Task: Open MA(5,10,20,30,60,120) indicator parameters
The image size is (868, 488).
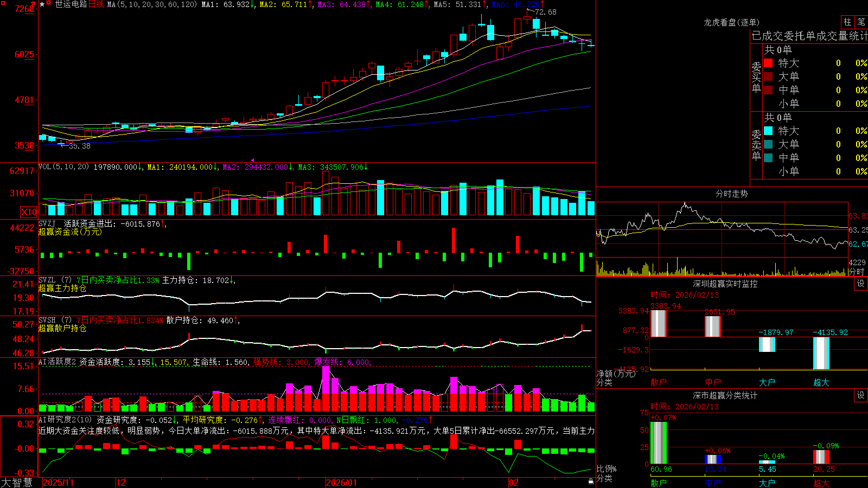Action: (152, 4)
